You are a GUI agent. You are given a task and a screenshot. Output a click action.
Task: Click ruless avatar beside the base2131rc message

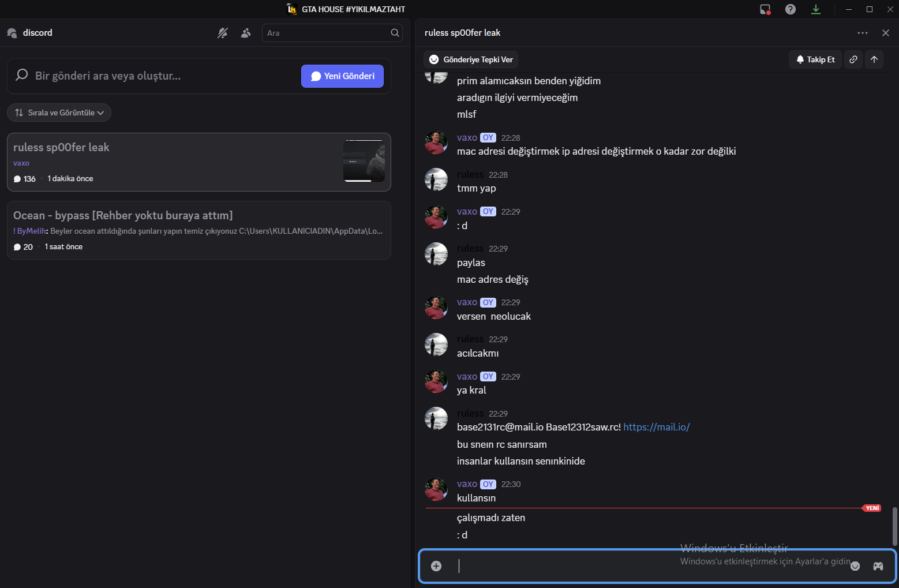tap(436, 418)
